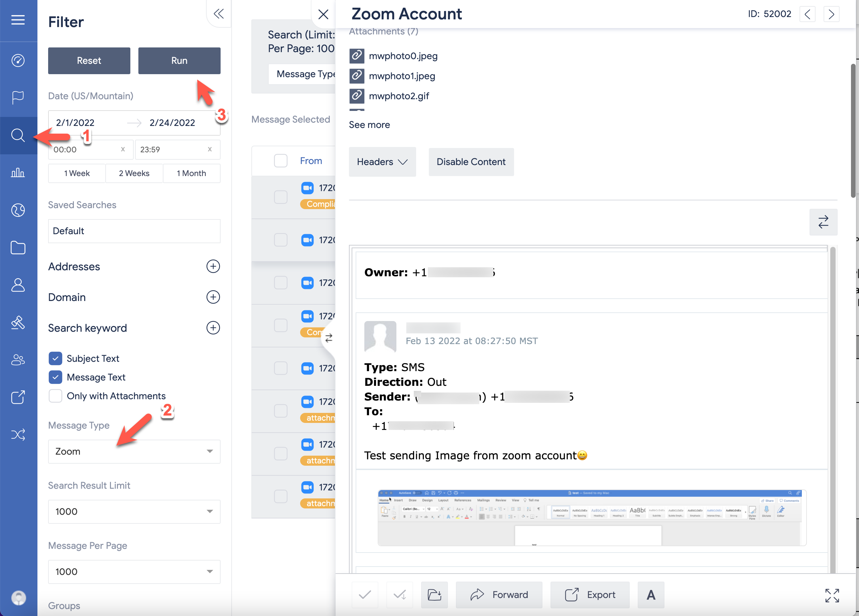This screenshot has width=859, height=616.
Task: Open the flag icon in sidebar
Action: click(18, 98)
